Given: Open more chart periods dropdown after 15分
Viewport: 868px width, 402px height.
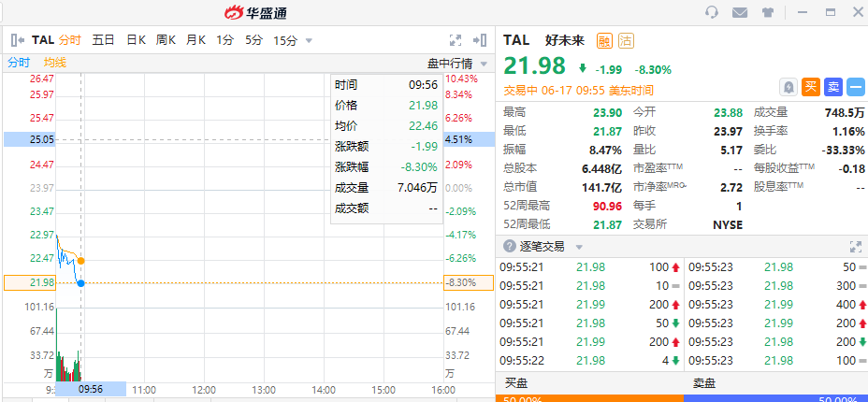Looking at the screenshot, I should coord(309,40).
